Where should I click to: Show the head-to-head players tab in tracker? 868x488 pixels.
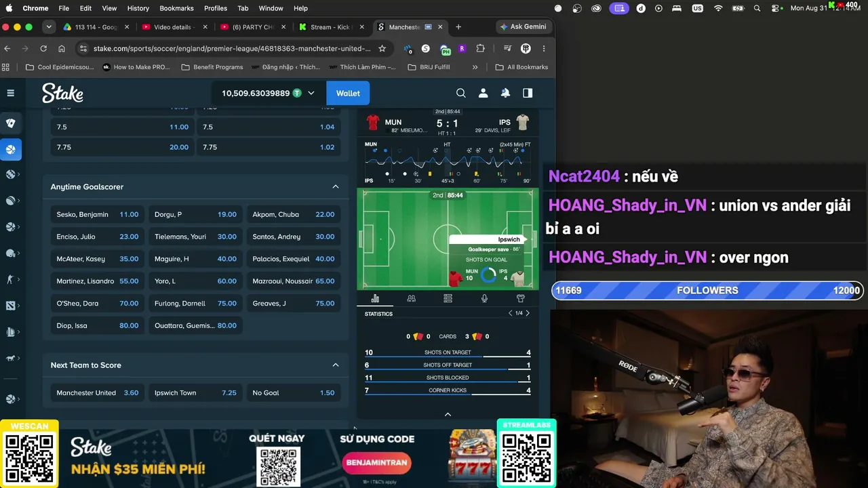(411, 298)
